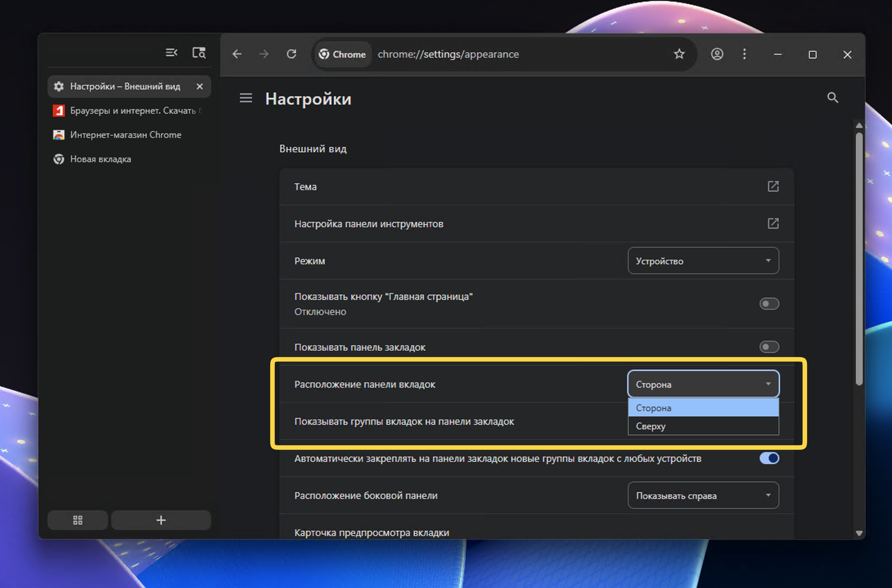The height and width of the screenshot is (588, 892).
Task: Click the scrollbar up arrow
Action: (859, 125)
